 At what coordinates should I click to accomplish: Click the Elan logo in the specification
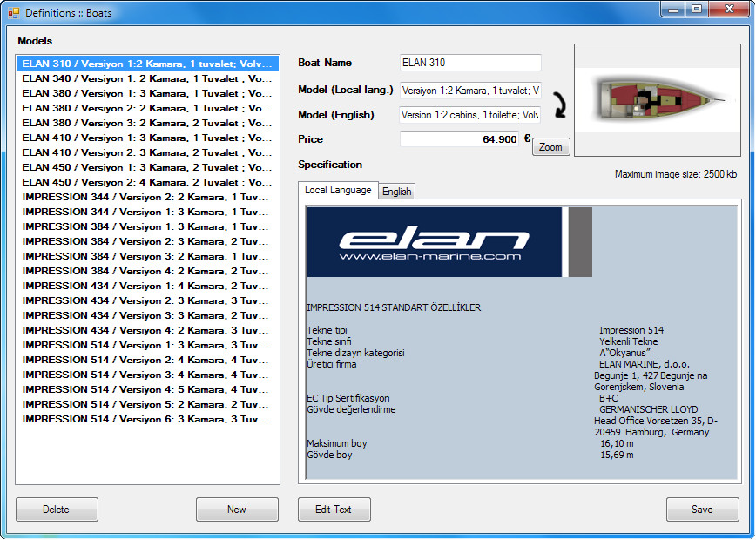(435, 242)
